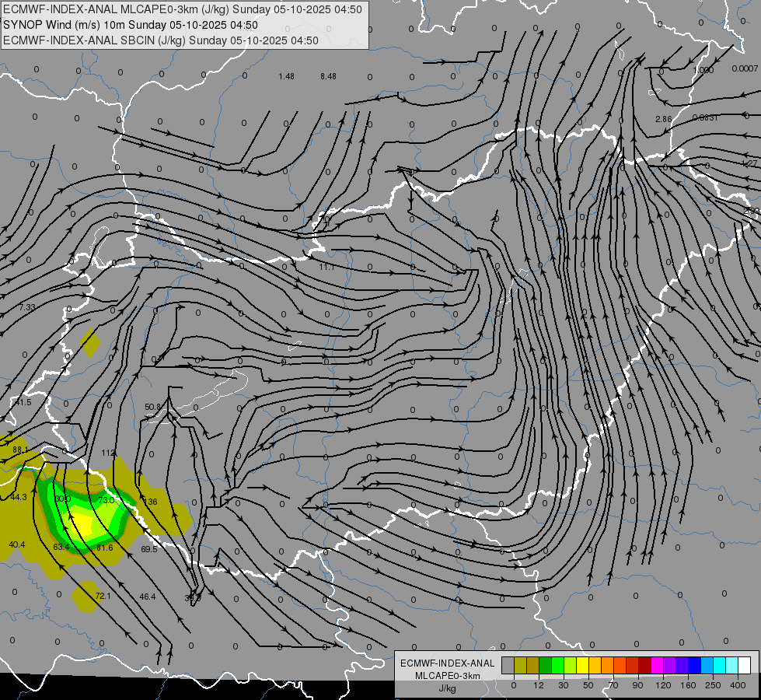Viewport: 761px width, 700px height.
Task: Click the yellow peak of the CAPE area
Action: point(83,526)
